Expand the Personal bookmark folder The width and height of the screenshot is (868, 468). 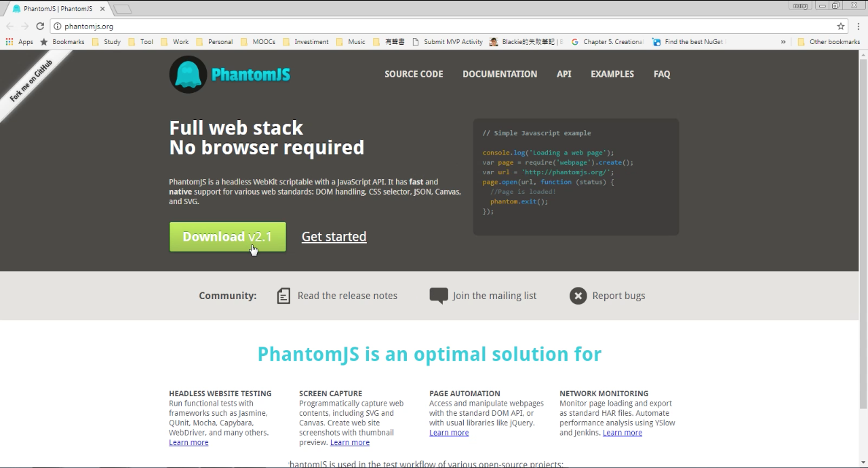(214, 42)
